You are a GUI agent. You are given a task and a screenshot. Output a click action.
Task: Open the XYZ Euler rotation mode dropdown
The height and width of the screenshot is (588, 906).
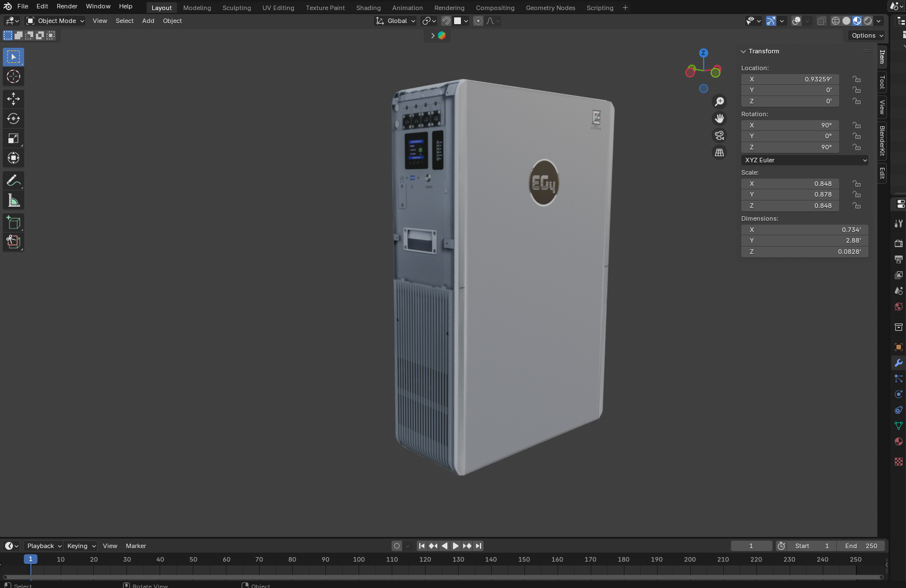[805, 160]
